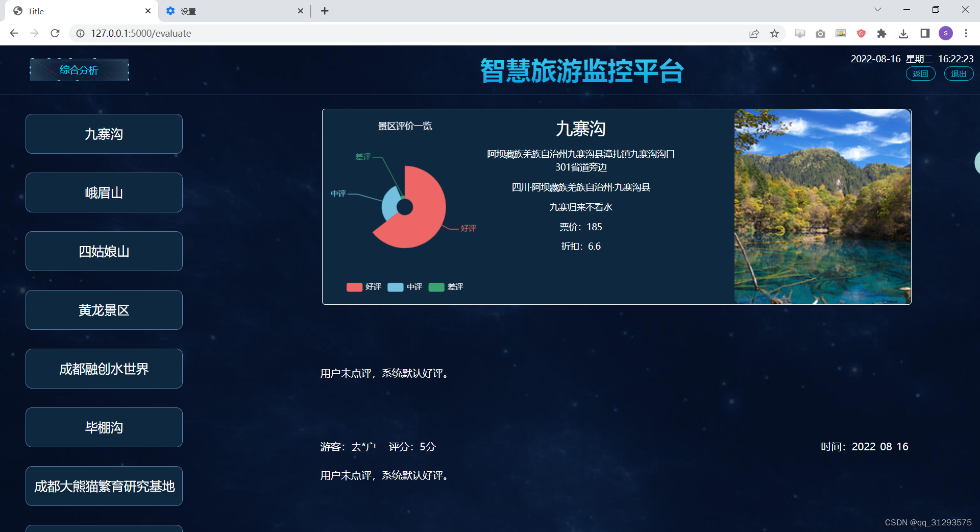Click the 游客：去*户 review line

click(x=378, y=447)
